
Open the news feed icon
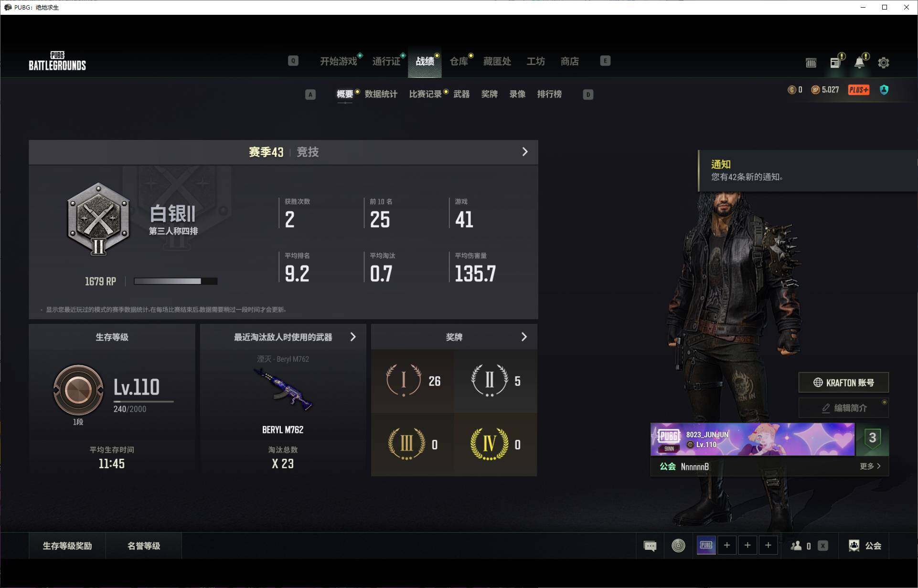tap(835, 63)
